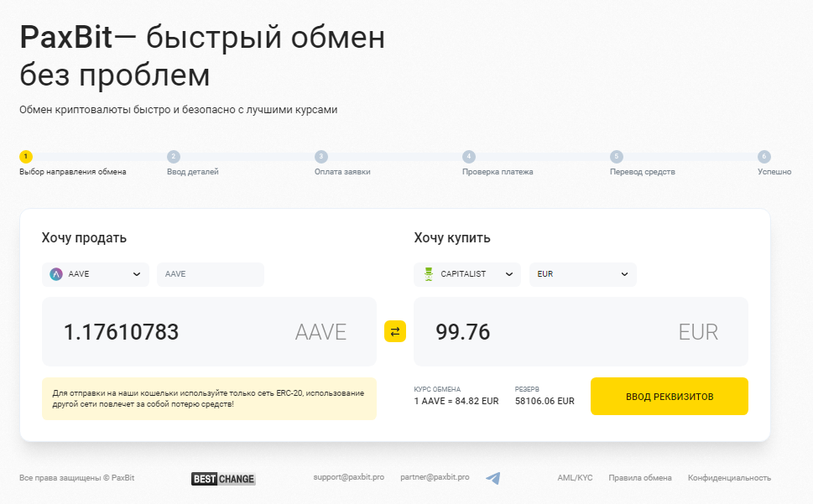Select the 'Оплата заявки' step
Image resolution: width=813 pixels, height=504 pixels.
(342, 172)
